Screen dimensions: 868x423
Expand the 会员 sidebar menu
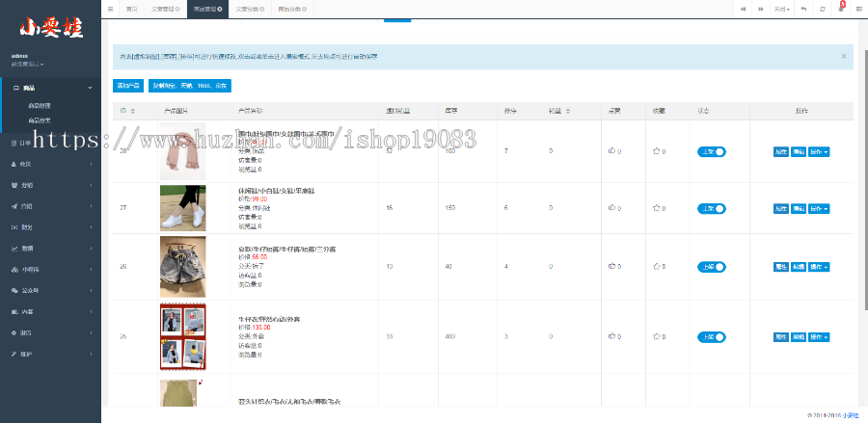click(x=50, y=164)
